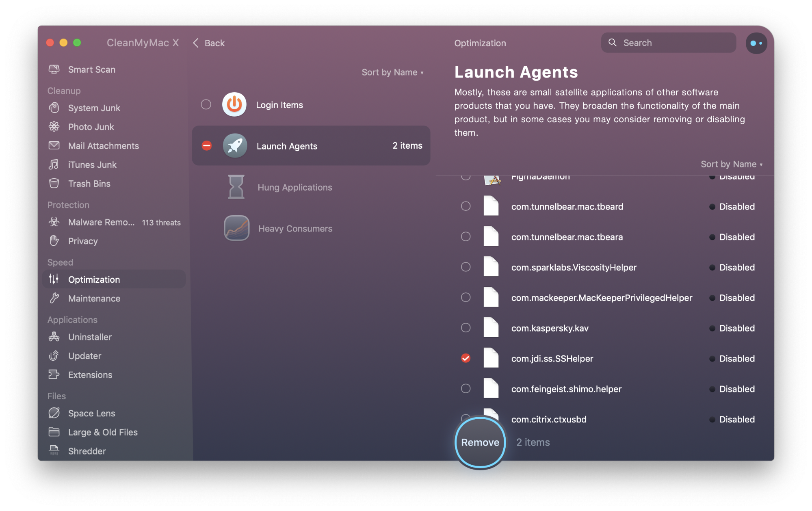
Task: Click the Hung Applications hourglass icon
Action: coord(236,187)
